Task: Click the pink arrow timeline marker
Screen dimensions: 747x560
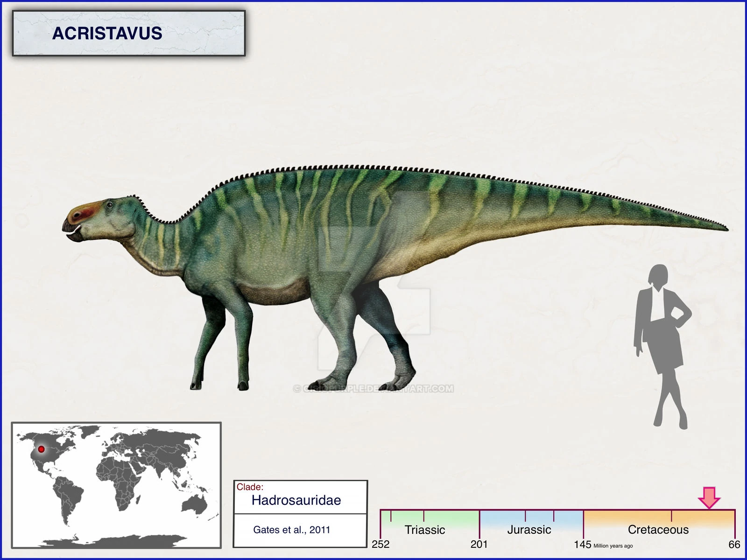Action: coord(709,497)
